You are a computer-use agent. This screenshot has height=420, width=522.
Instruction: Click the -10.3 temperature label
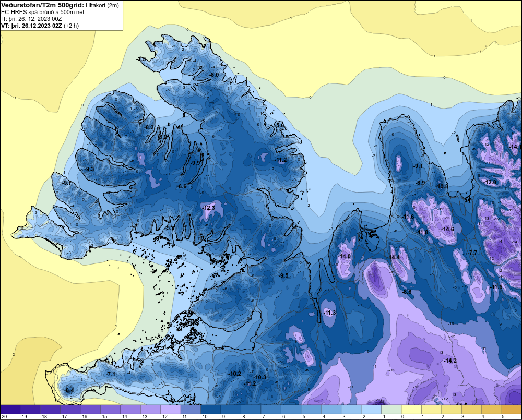tap(260, 377)
